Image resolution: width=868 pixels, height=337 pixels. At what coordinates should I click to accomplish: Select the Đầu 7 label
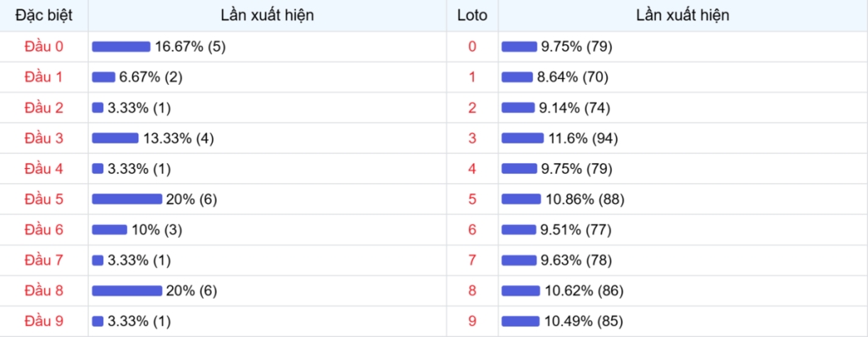[44, 260]
